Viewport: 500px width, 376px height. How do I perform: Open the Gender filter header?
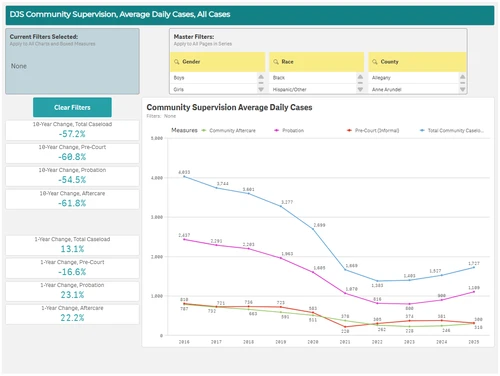[x=217, y=62]
